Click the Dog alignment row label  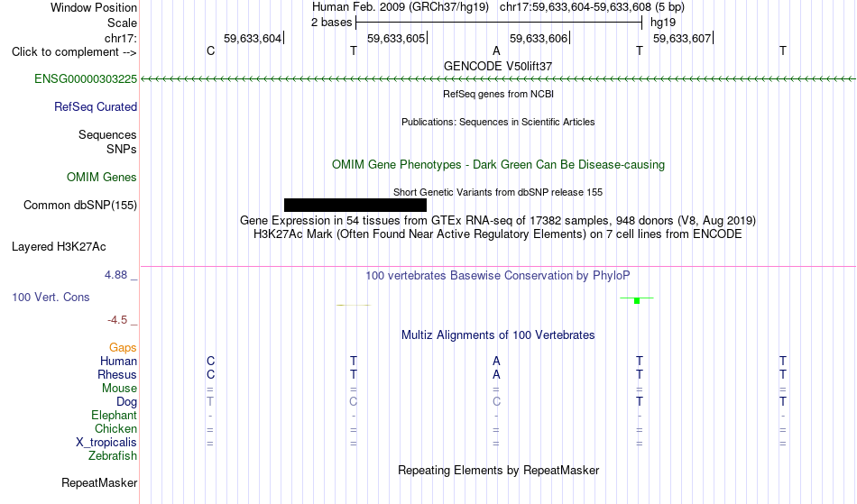coord(127,402)
